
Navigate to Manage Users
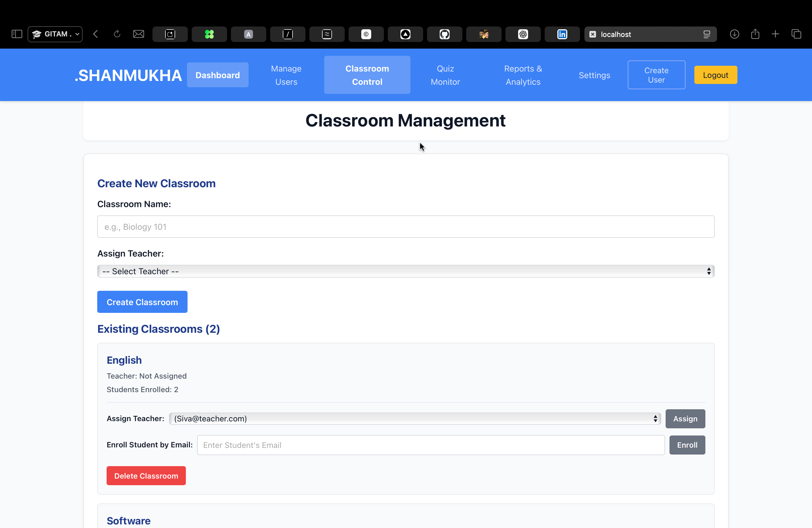coord(286,75)
